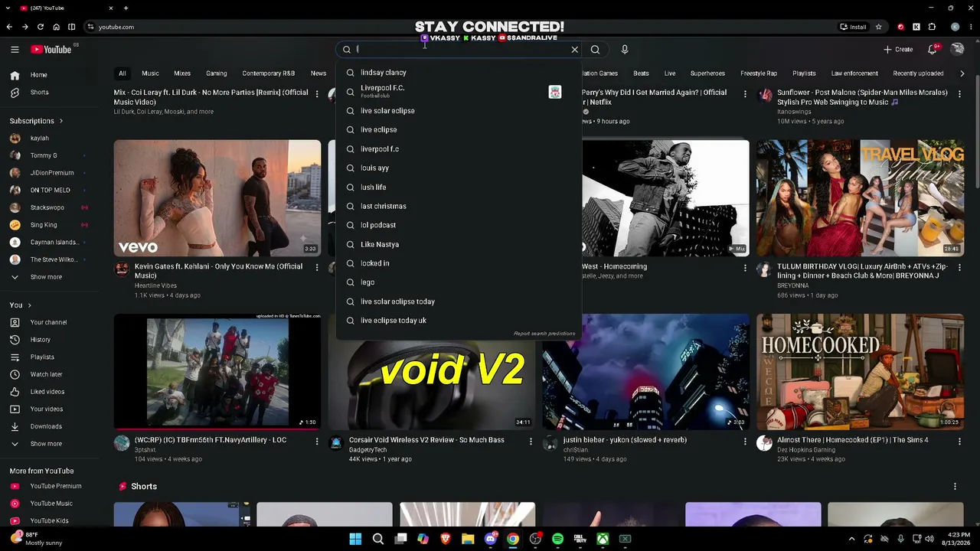This screenshot has width=980, height=551.
Task: Start voice search with the microphone
Action: [625, 50]
